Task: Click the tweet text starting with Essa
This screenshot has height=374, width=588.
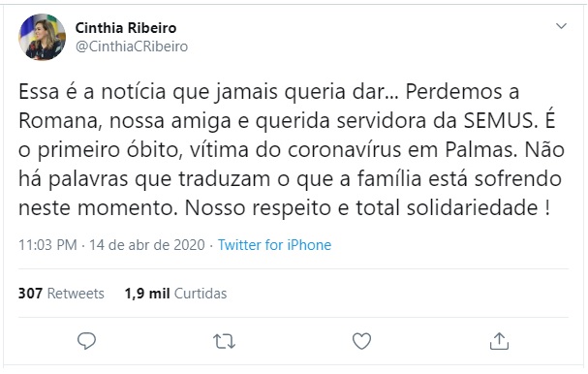Action: pos(292,149)
